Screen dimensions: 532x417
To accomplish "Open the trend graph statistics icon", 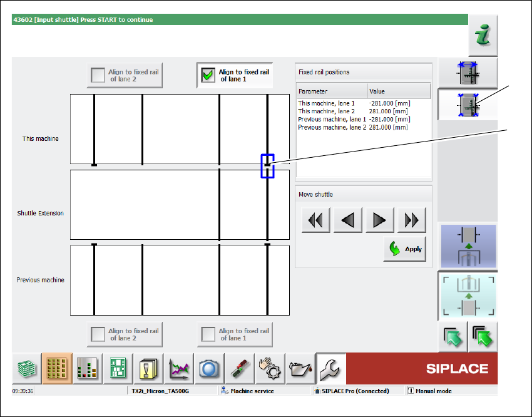I will [179, 369].
